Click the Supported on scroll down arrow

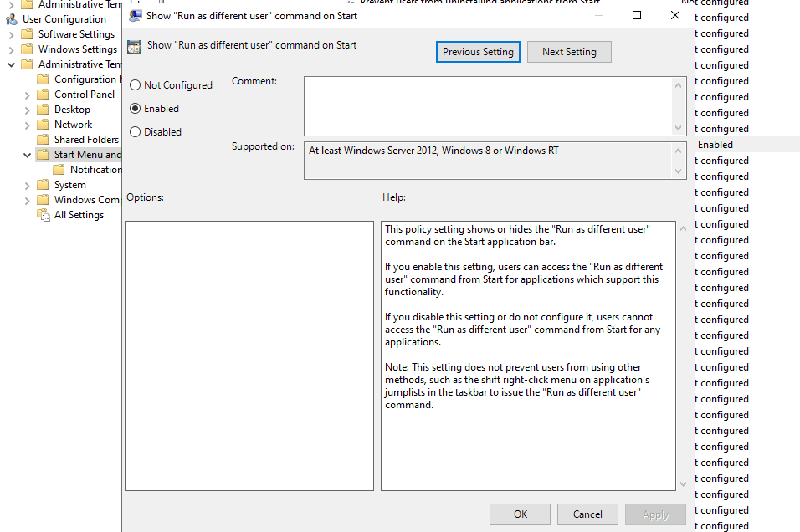coord(678,171)
